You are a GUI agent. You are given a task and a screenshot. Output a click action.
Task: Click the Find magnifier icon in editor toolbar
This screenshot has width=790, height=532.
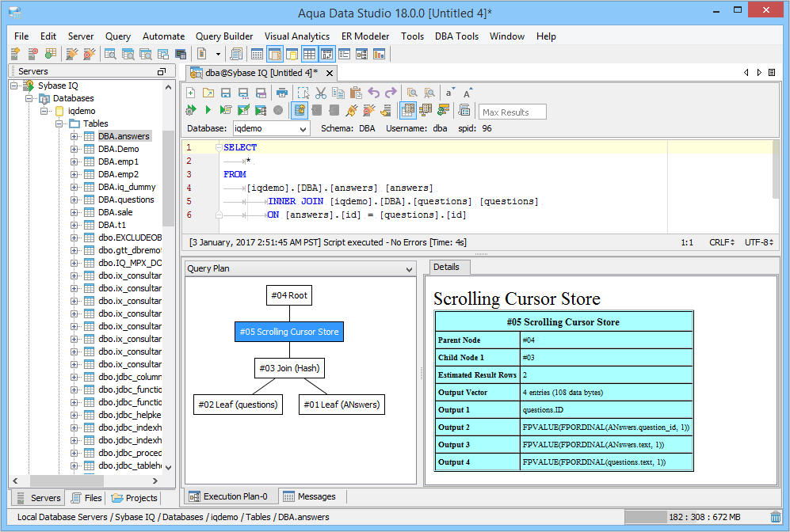click(x=412, y=93)
